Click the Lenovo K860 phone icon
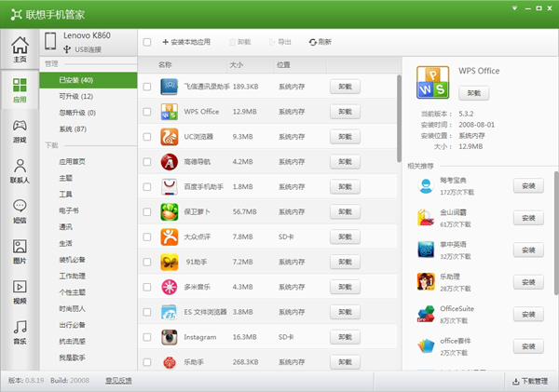This screenshot has width=559, height=392. (50, 41)
